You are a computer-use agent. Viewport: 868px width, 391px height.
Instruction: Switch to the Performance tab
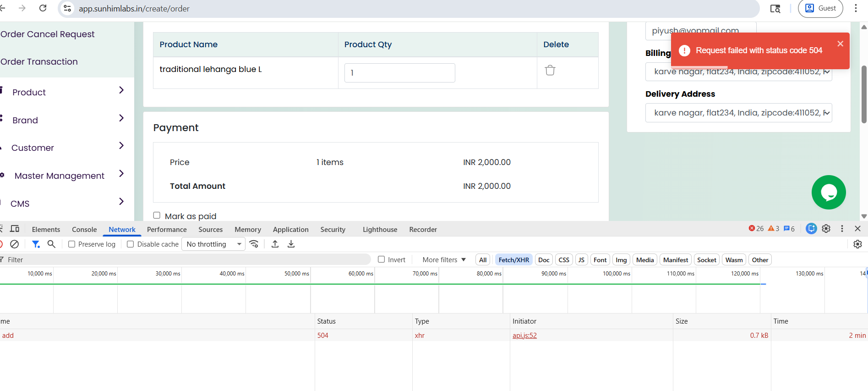tap(167, 229)
